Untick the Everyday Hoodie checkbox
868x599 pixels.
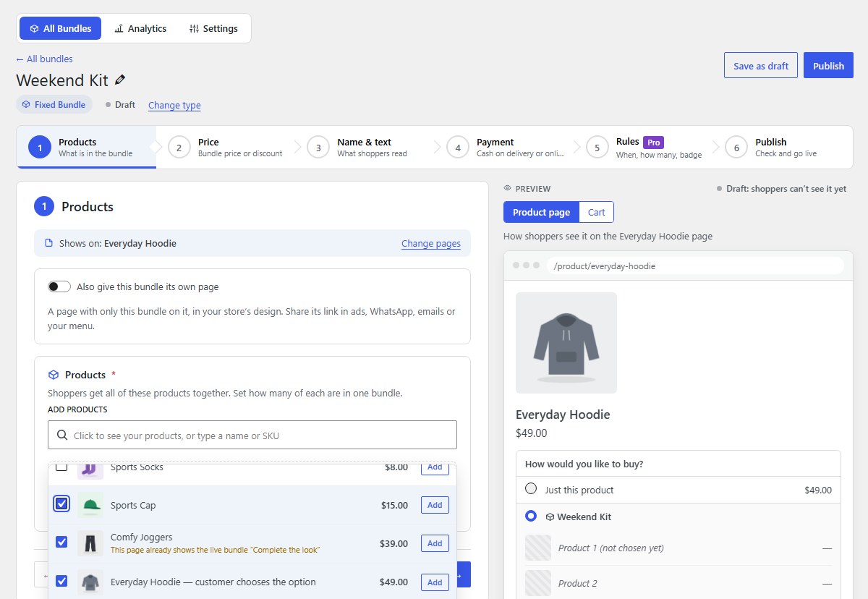click(x=61, y=580)
